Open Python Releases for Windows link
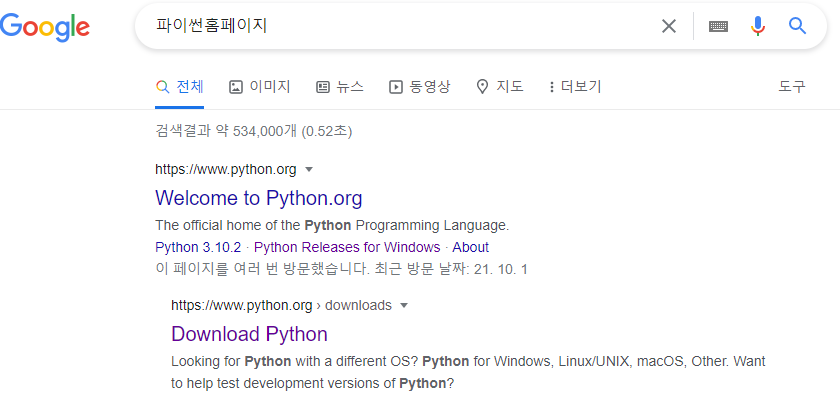Viewport: 840px width, 414px height. (347, 247)
